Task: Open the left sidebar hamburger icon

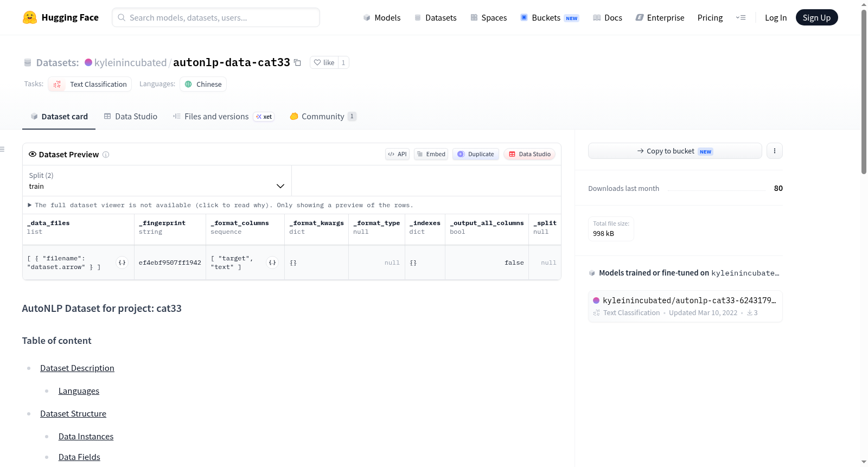Action: coord(2,149)
